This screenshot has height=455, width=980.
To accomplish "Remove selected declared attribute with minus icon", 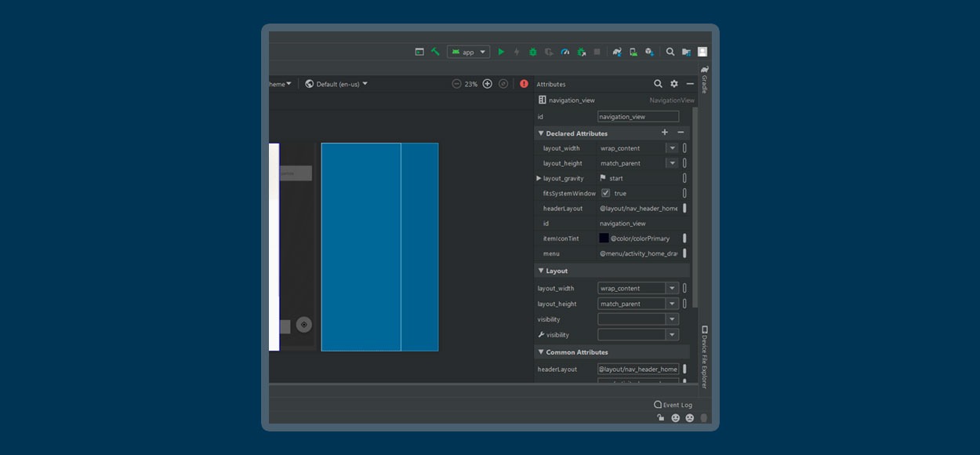I will [681, 133].
